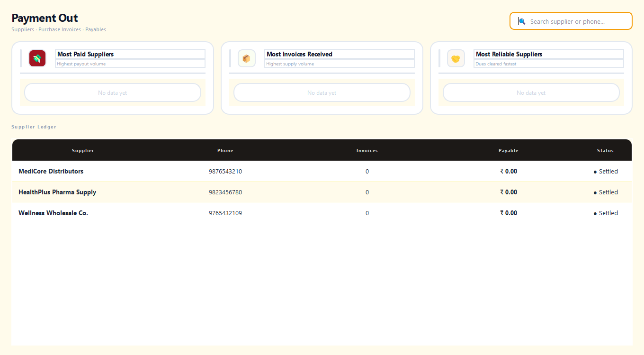The height and width of the screenshot is (355, 644).
Task: Click the search magnifier icon
Action: pyautogui.click(x=522, y=21)
